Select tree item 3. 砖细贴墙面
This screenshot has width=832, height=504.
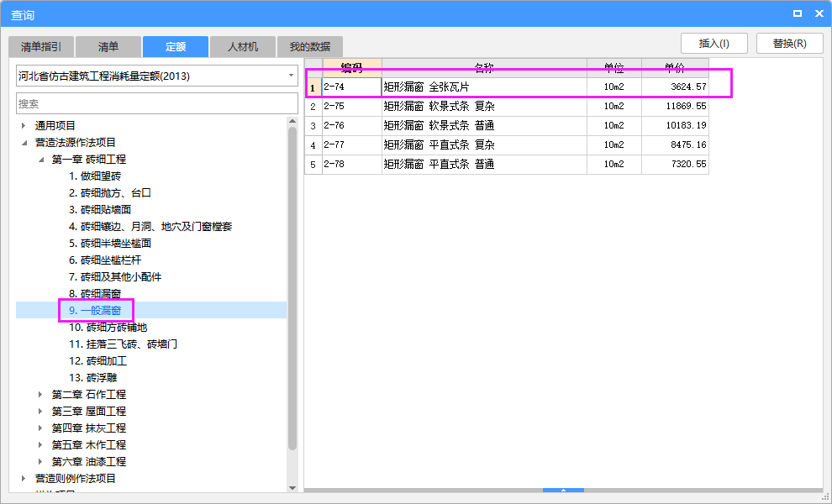100,210
